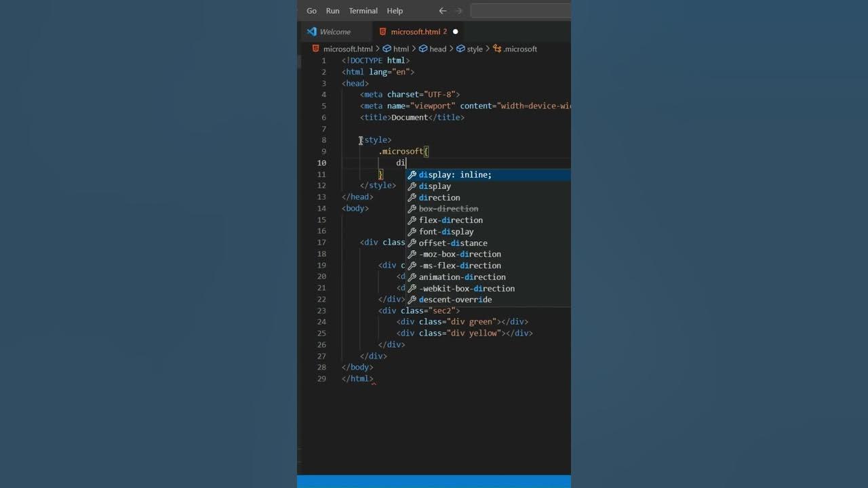Select style element in the breadcrumb

click(475, 49)
